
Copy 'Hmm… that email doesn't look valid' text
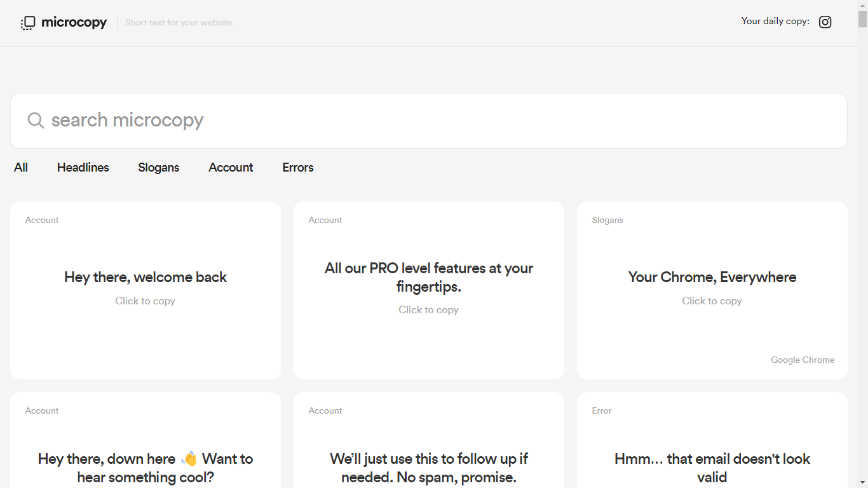(712, 468)
